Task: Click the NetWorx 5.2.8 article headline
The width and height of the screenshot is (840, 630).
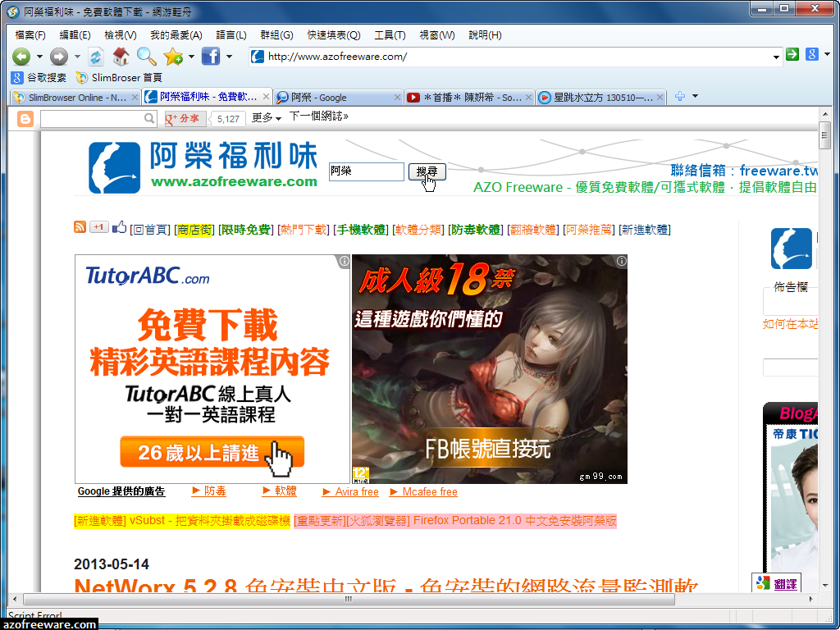Action: tap(386, 586)
